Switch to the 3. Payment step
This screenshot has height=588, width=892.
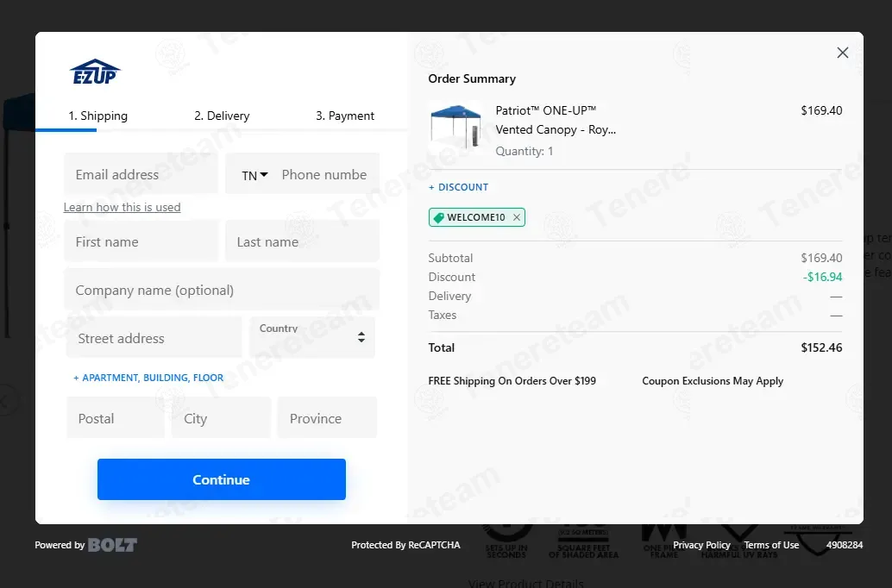tap(345, 116)
